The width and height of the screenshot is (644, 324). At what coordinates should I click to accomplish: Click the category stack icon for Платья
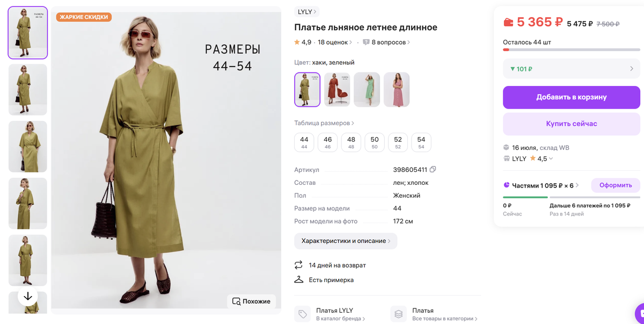click(x=399, y=314)
